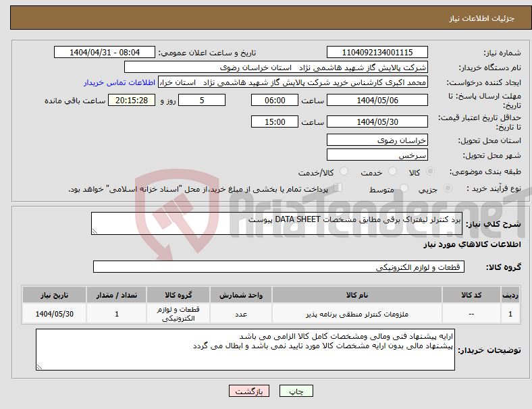The width and height of the screenshot is (532, 409).
Task: Click the buyer notes textarea توضیحات خریدار
Action: tap(245, 350)
